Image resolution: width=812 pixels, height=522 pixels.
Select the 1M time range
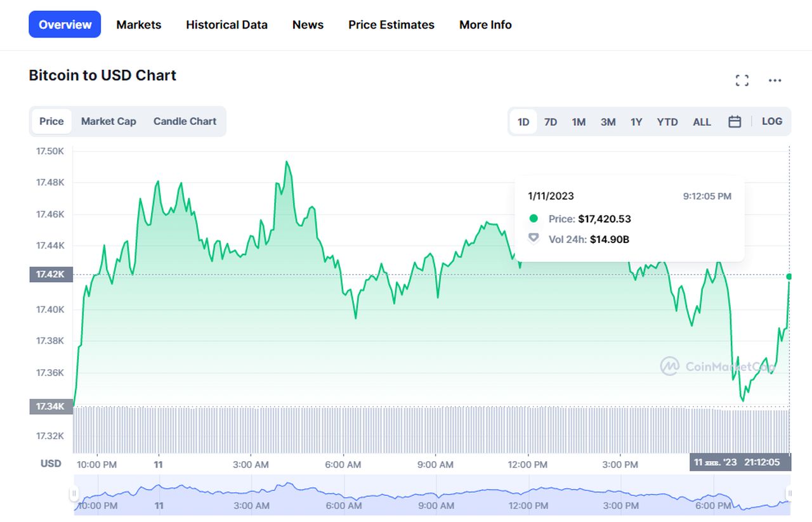point(579,122)
